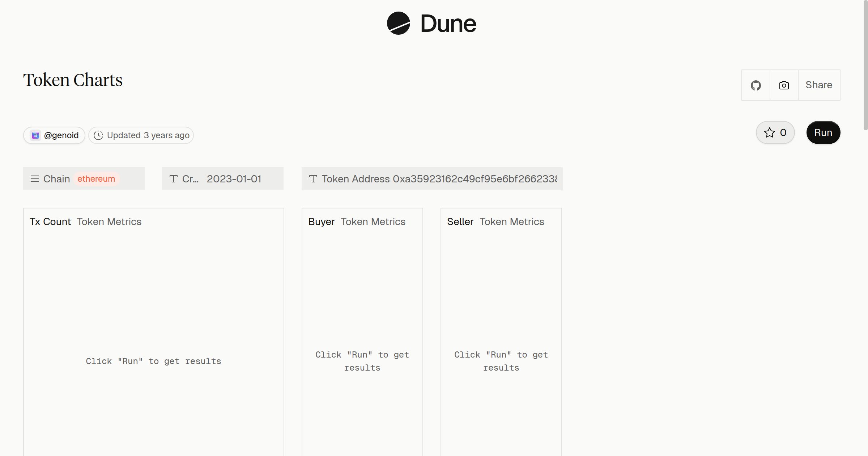
Task: Click the genoid avatar icon
Action: (35, 135)
